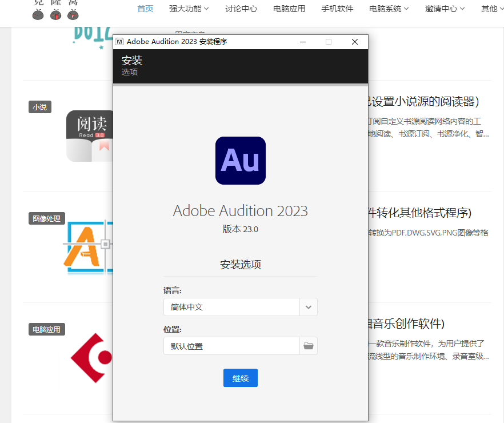
Task: Expand the 强大功能 nav menu
Action: (x=189, y=9)
